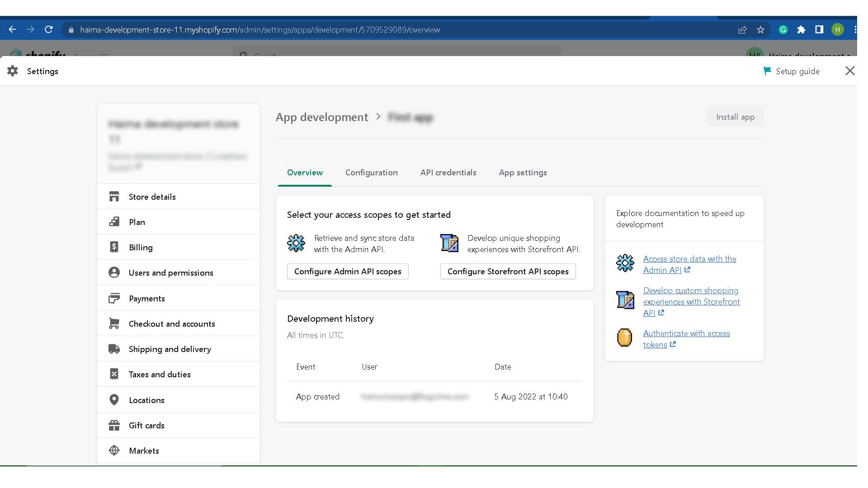Click Configure Admin API scopes button

click(x=347, y=272)
